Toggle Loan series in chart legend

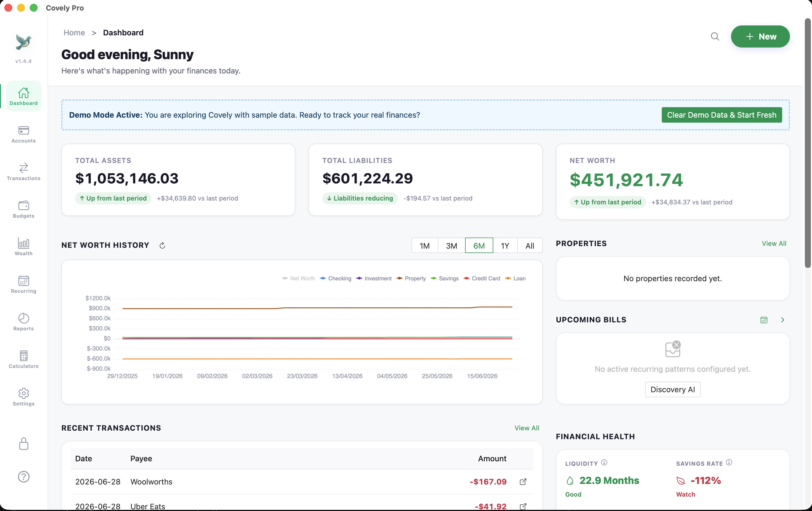click(x=515, y=278)
